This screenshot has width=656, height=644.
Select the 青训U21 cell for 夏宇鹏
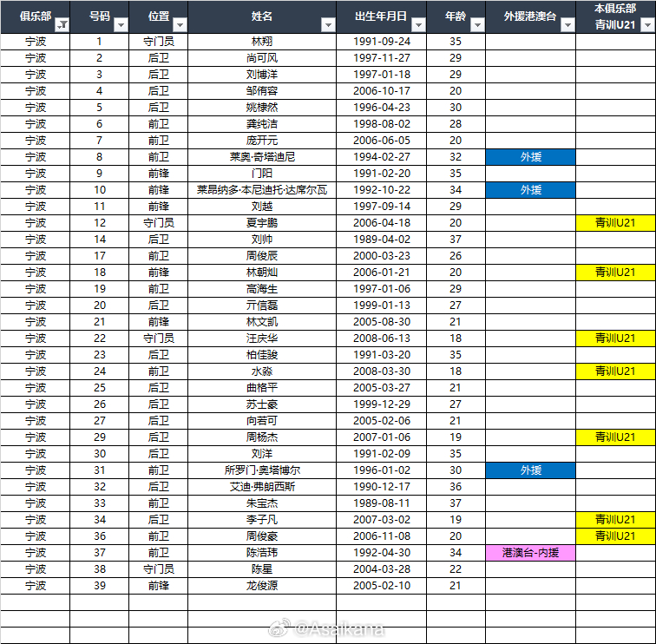point(615,223)
